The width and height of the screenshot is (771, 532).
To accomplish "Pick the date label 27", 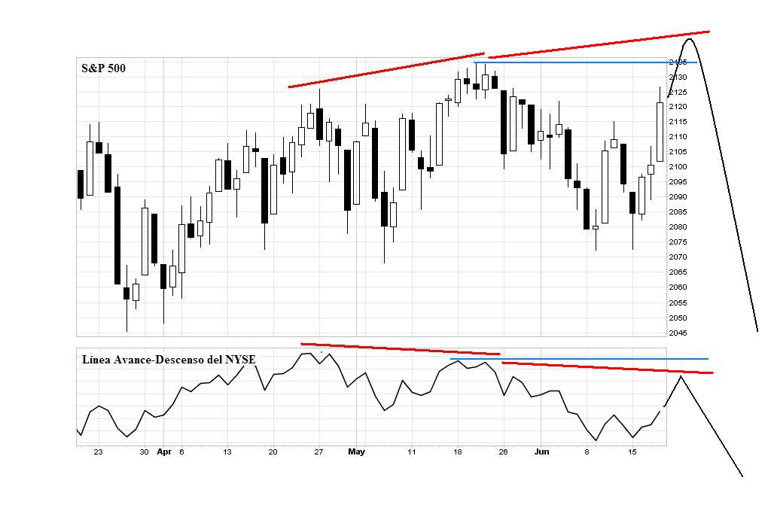I will tap(318, 452).
